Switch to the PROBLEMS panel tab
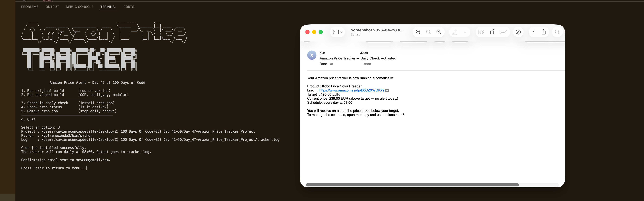Screen dimensions: 644x201 tap(30, 7)
